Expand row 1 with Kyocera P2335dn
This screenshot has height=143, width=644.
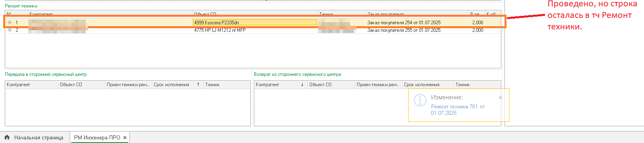tap(10, 23)
